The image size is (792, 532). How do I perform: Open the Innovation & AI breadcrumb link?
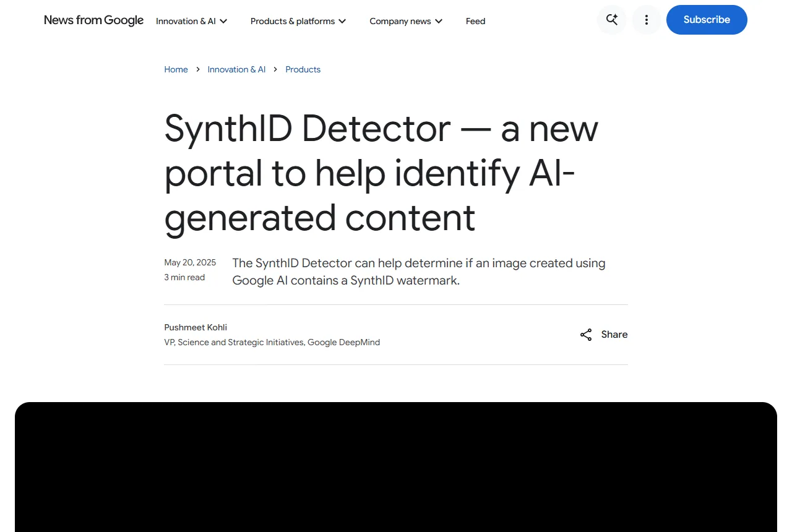coord(236,69)
